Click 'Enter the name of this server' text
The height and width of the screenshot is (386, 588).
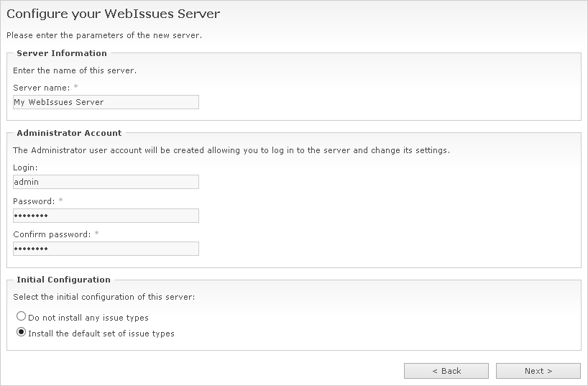coord(75,70)
